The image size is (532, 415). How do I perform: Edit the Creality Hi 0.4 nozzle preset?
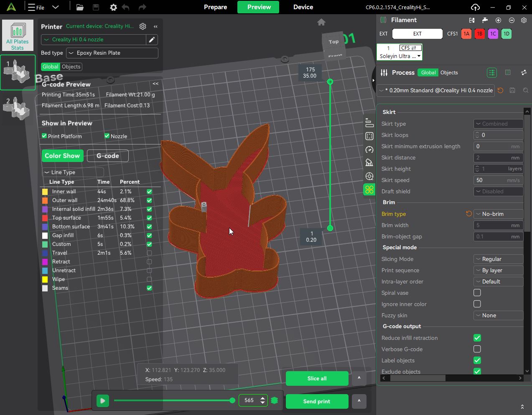coord(152,40)
